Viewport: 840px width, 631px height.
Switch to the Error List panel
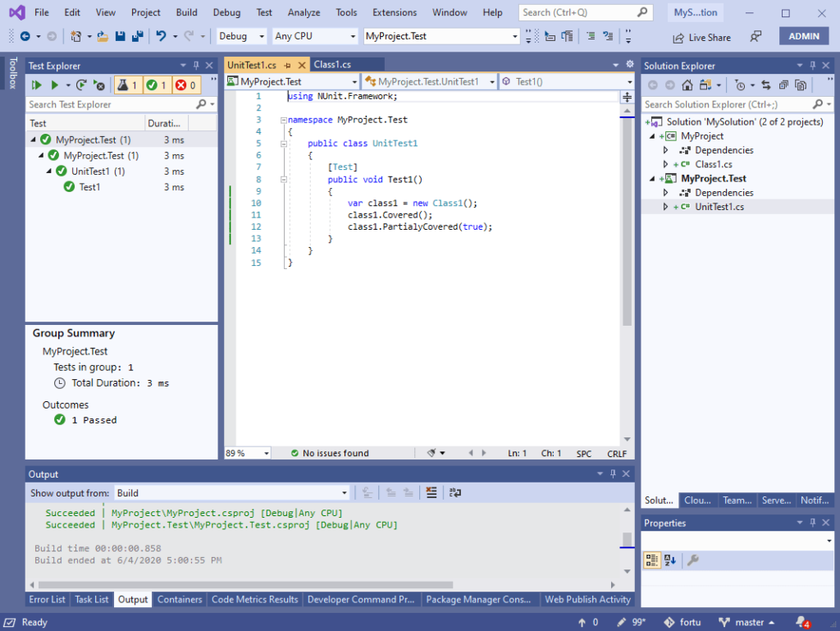[x=47, y=600]
